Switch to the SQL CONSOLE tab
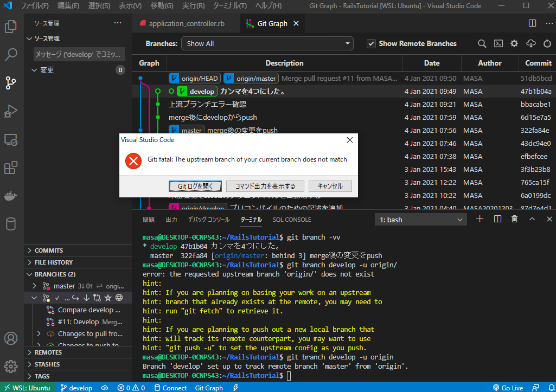Viewport: 556px width, 392px height. click(x=292, y=220)
